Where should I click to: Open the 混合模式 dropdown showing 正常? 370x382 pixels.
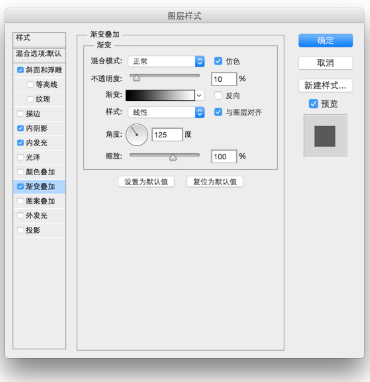166,61
